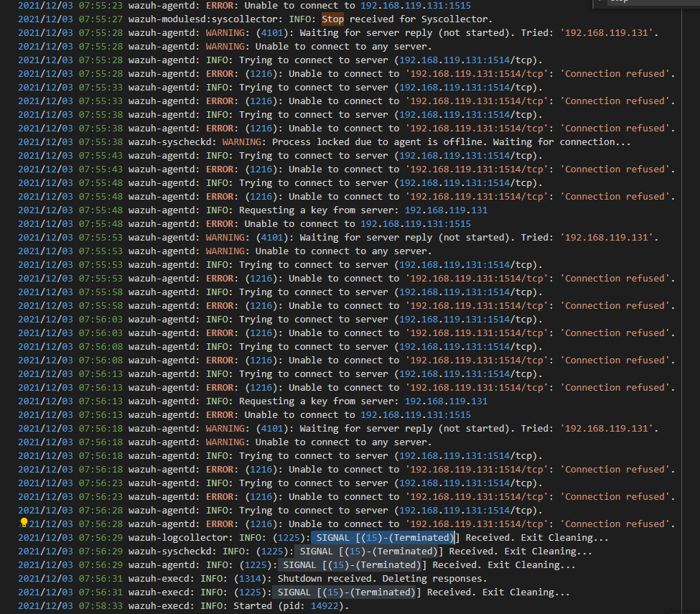700x614 pixels.
Task: Click the 07:56:23 ERROR (1216) 'Connection refused' line
Action: tap(347, 497)
